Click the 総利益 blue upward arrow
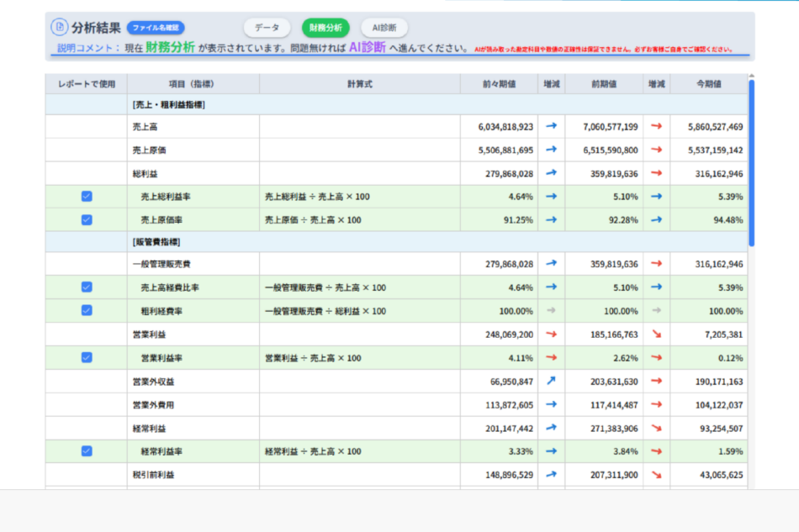This screenshot has height=532, width=799. [x=552, y=173]
